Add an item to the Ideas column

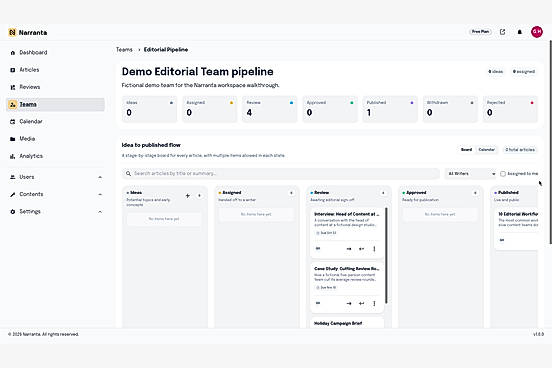pos(199,195)
